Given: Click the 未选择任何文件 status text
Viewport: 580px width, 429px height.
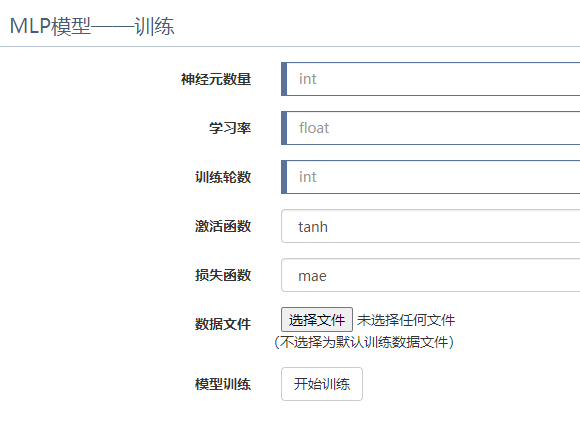Looking at the screenshot, I should [x=406, y=320].
